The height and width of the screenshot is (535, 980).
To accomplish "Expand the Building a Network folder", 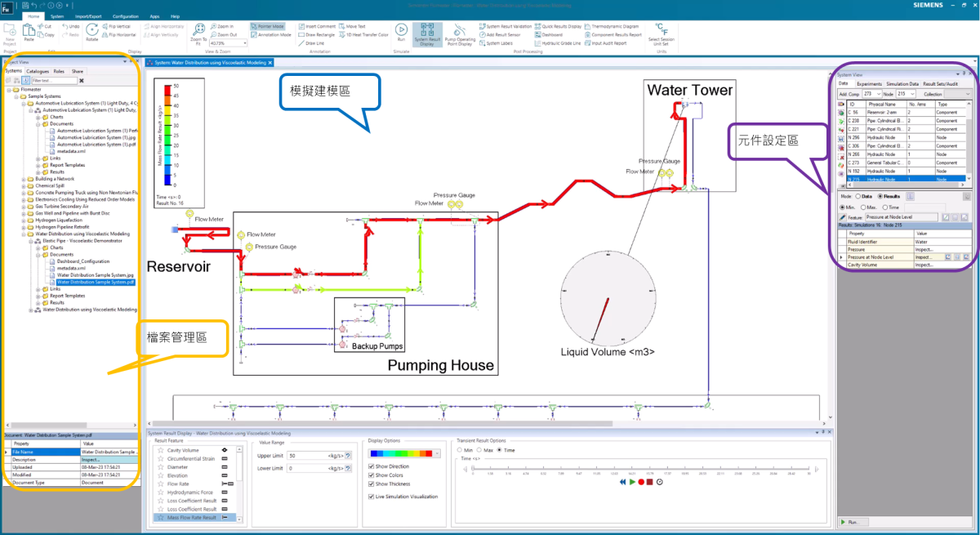I will pos(23,179).
